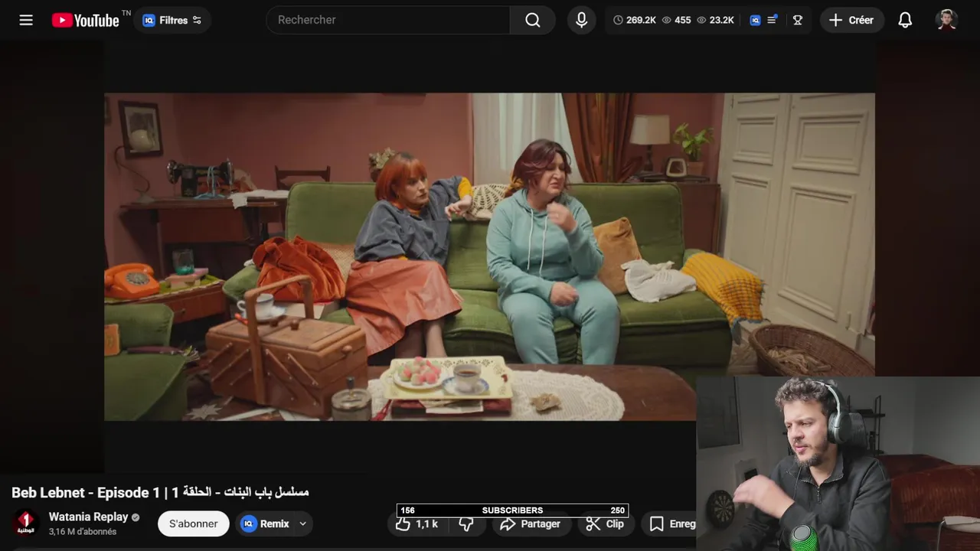This screenshot has height=551, width=980.
Task: Click the Clip scissors button
Action: click(x=605, y=523)
